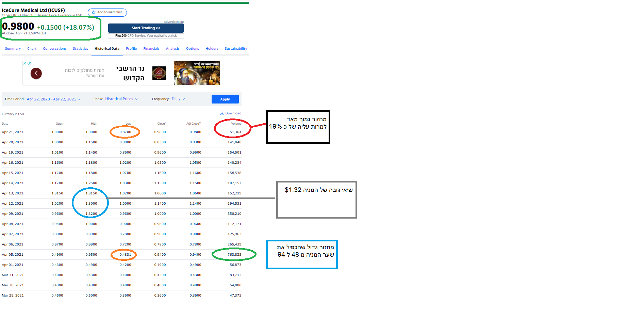Switch to the Summary tab

(x=13, y=49)
